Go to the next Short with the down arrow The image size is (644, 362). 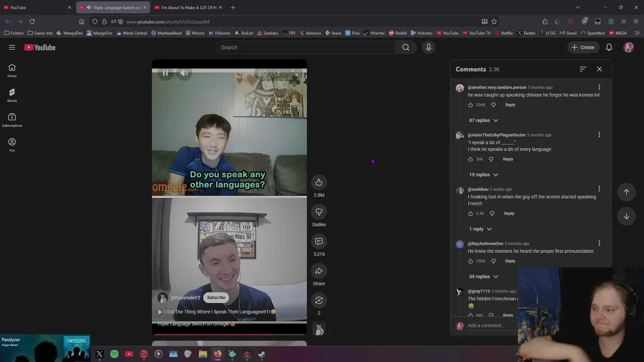pos(626,217)
